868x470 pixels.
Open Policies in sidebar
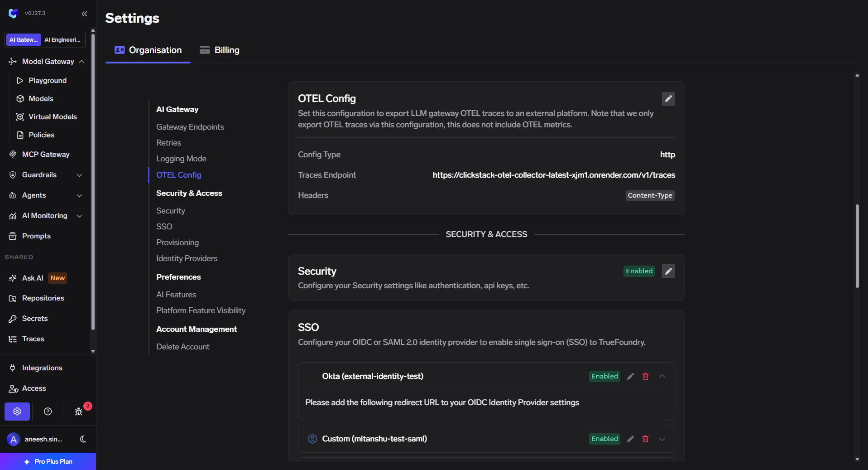click(x=41, y=135)
